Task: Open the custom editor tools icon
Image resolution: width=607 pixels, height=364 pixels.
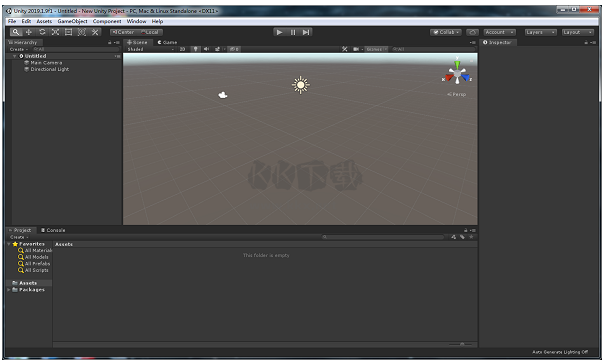Action: 95,32
